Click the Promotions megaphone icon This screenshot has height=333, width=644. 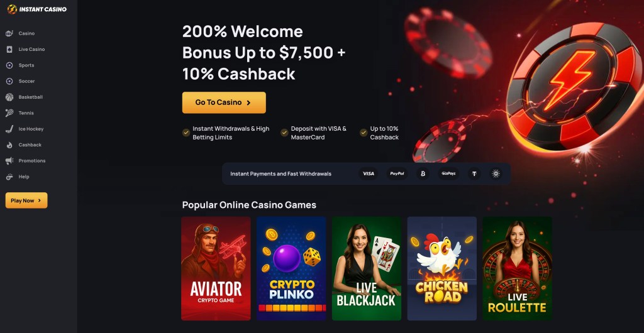[9, 161]
